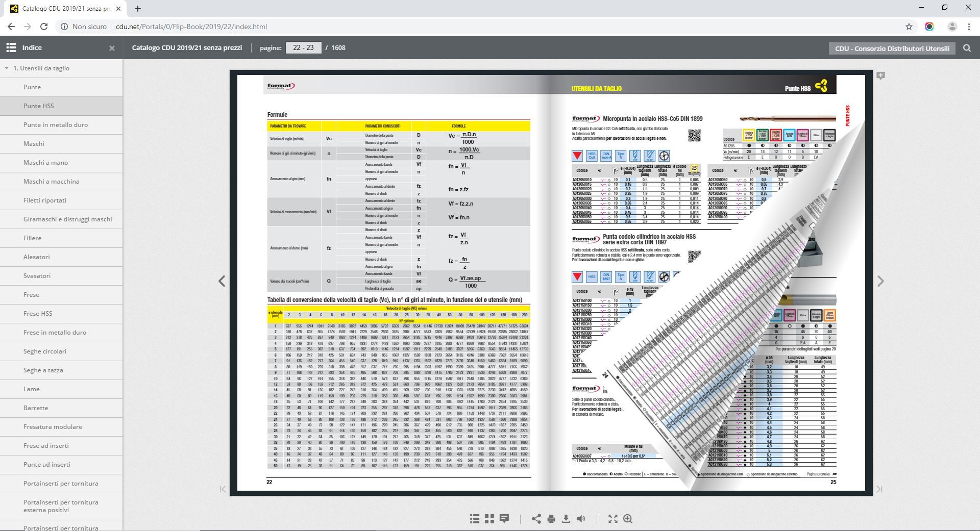Open the browser profile avatar
Screen dimensions: 980x531
point(952,27)
